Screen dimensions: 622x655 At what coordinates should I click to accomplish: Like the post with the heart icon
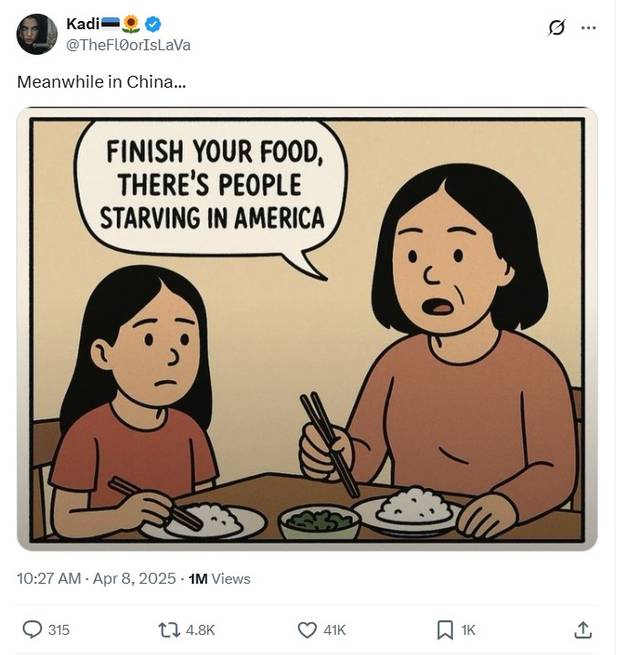308,629
